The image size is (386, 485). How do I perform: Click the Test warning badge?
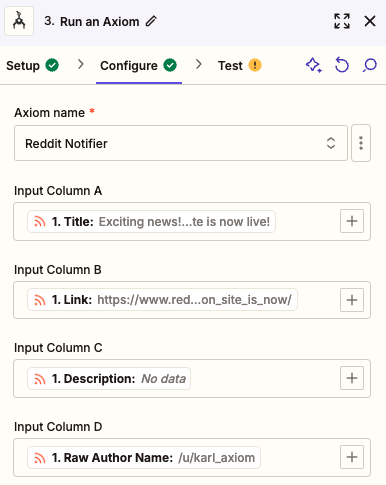click(255, 65)
